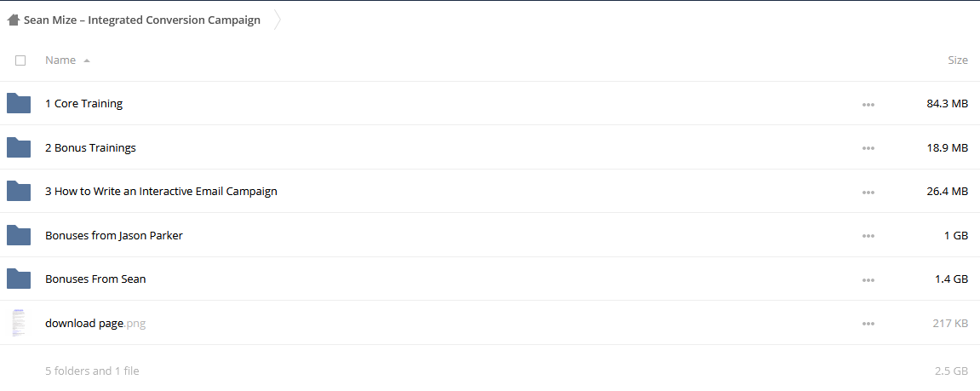Click the Bonuses From Sean folder icon

click(x=19, y=279)
